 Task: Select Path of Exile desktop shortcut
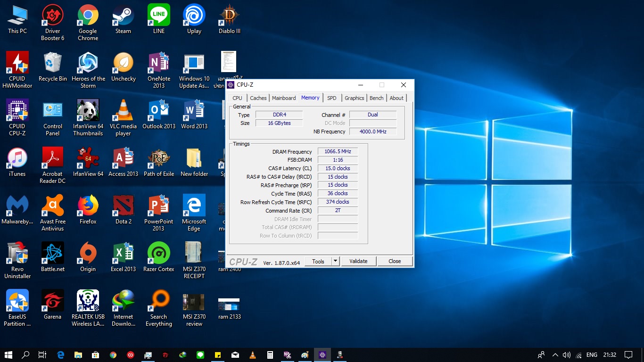click(x=159, y=162)
